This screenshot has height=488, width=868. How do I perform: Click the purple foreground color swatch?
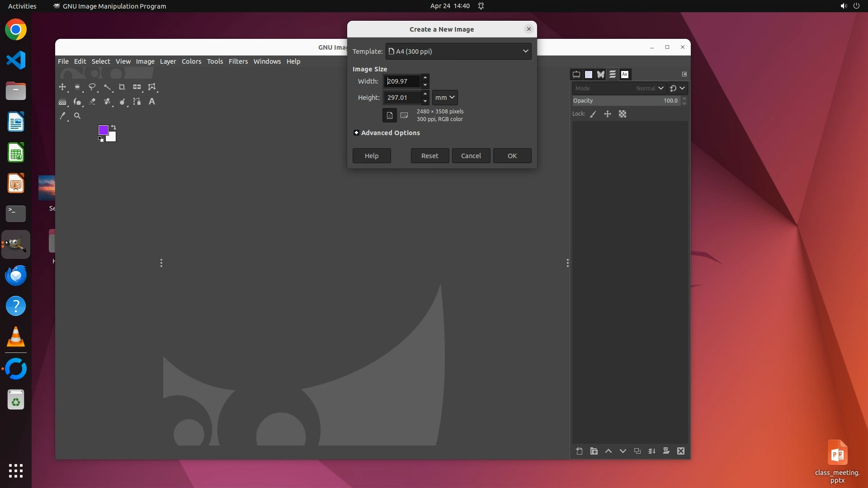pos(103,130)
